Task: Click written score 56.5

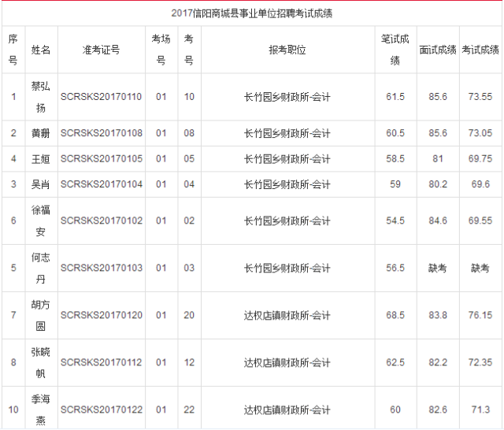Action: pos(395,268)
